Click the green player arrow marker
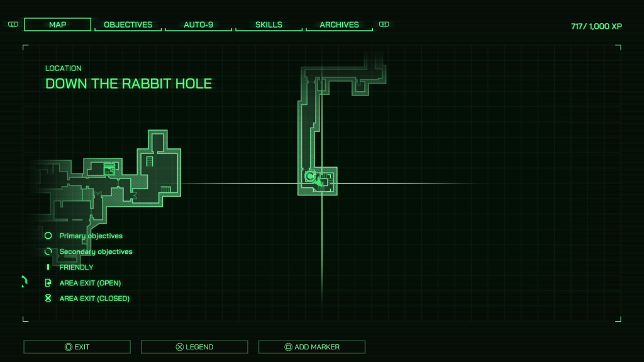This screenshot has height=362, width=644. 319,182
